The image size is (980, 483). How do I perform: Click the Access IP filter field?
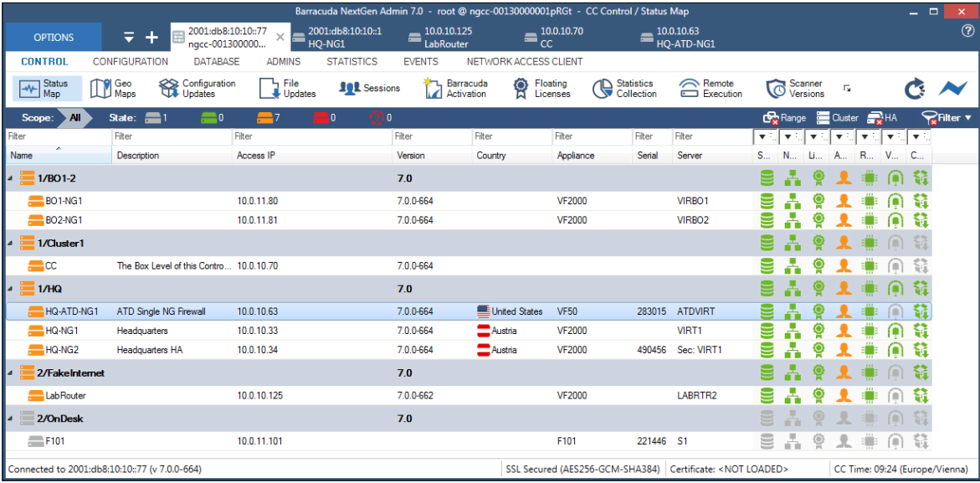pos(312,136)
